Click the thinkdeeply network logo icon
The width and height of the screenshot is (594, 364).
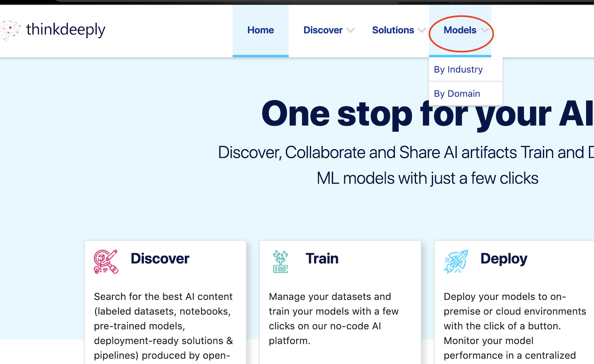click(9, 30)
